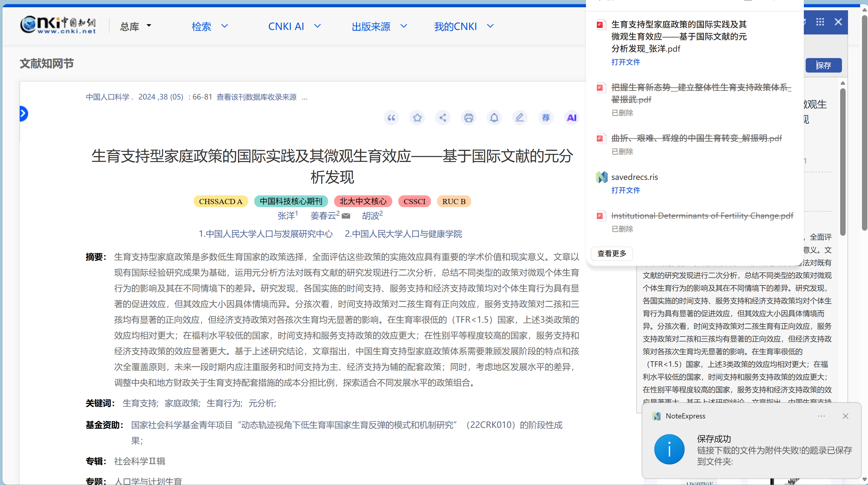Click the 查看更多 downloads button

(612, 253)
